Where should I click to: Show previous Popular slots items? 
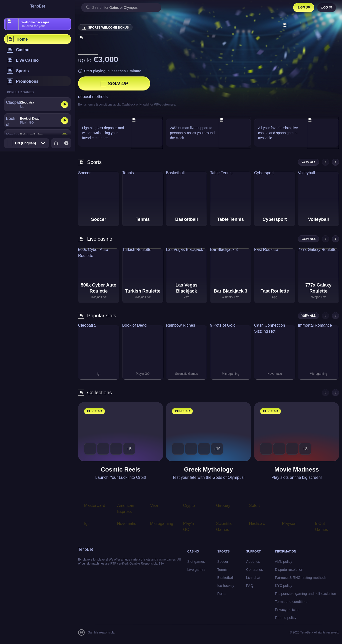point(325,316)
